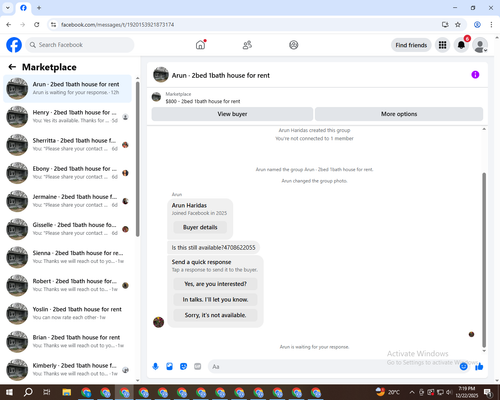Open the notifications bell
This screenshot has width=500, height=400.
pos(461,45)
